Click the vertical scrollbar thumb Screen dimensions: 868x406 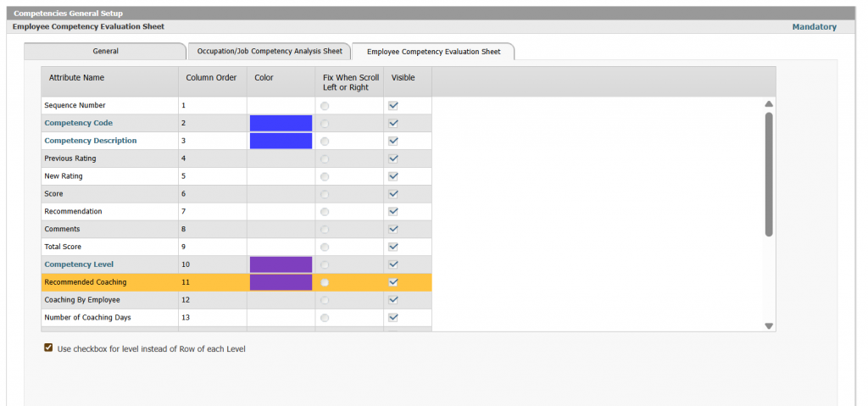click(x=768, y=175)
